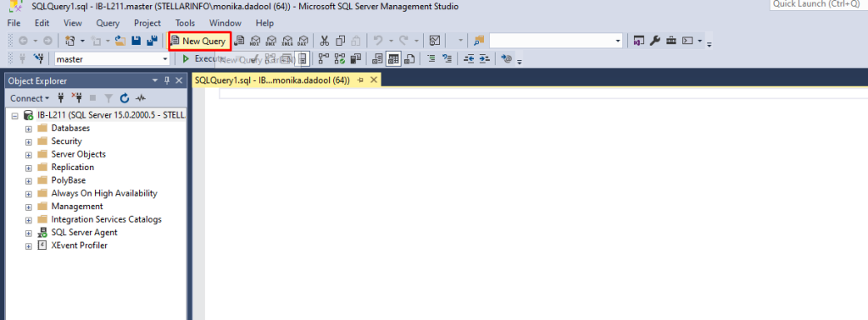
Task: Click the DAX query icon
Action: tap(303, 41)
